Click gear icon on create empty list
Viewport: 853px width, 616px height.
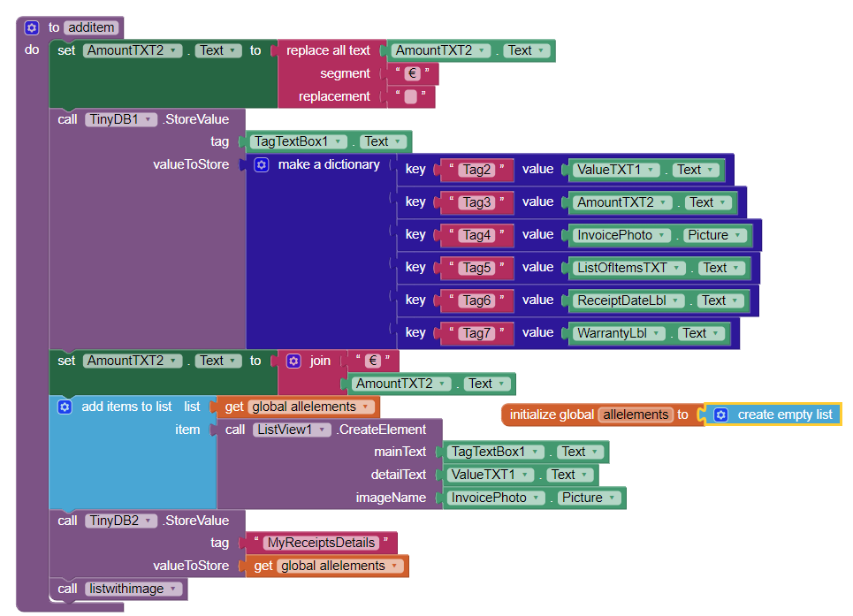tap(720, 414)
